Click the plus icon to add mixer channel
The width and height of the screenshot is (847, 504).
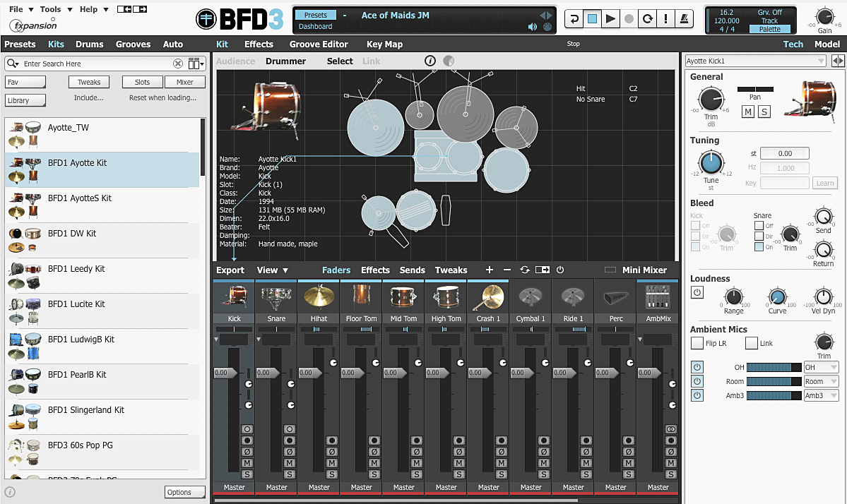(x=490, y=270)
